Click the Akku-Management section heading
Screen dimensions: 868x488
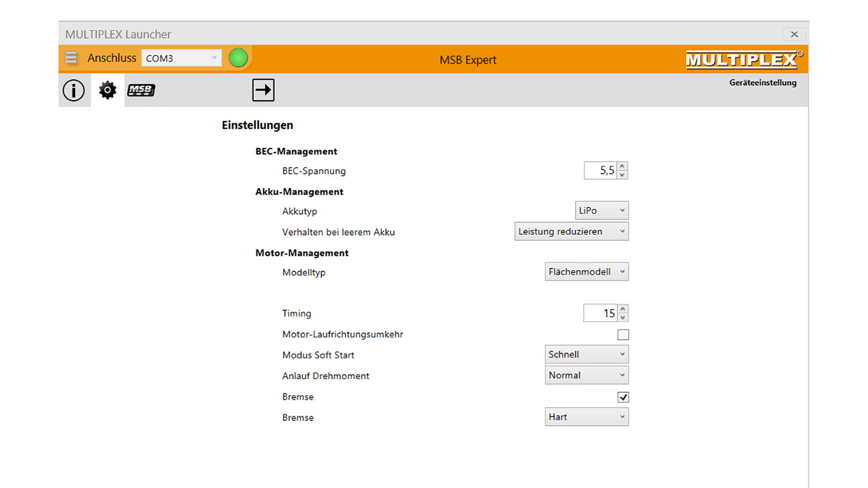point(299,192)
